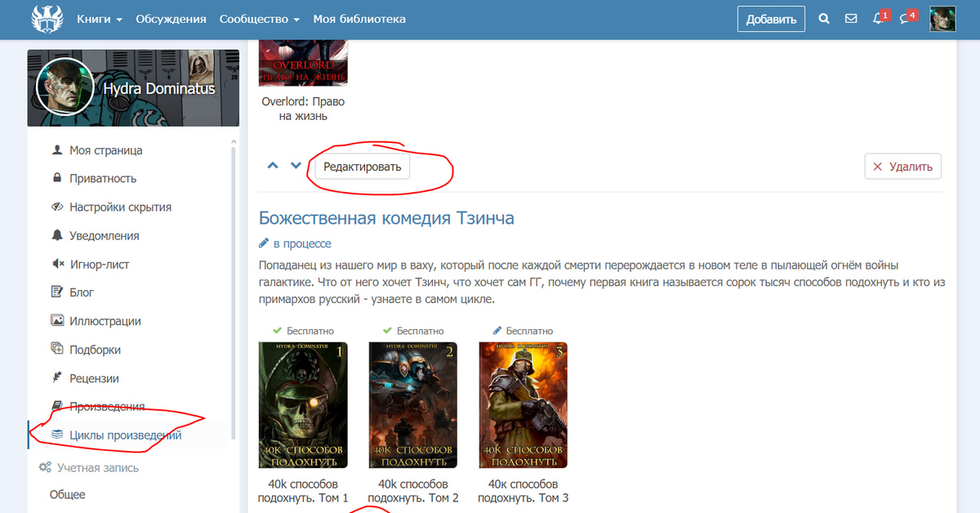Click Бесплатно label above Том 3

(529, 331)
